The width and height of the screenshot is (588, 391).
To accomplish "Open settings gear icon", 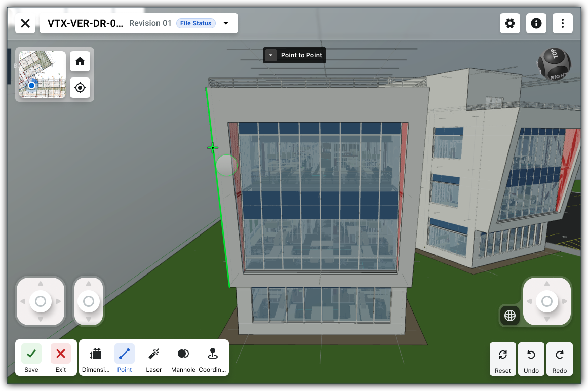I will pyautogui.click(x=509, y=23).
